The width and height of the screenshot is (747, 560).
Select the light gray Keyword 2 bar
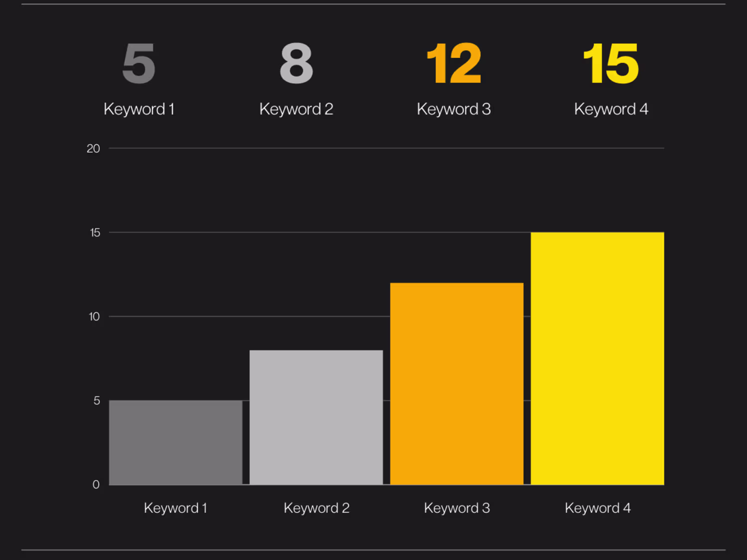[316, 417]
